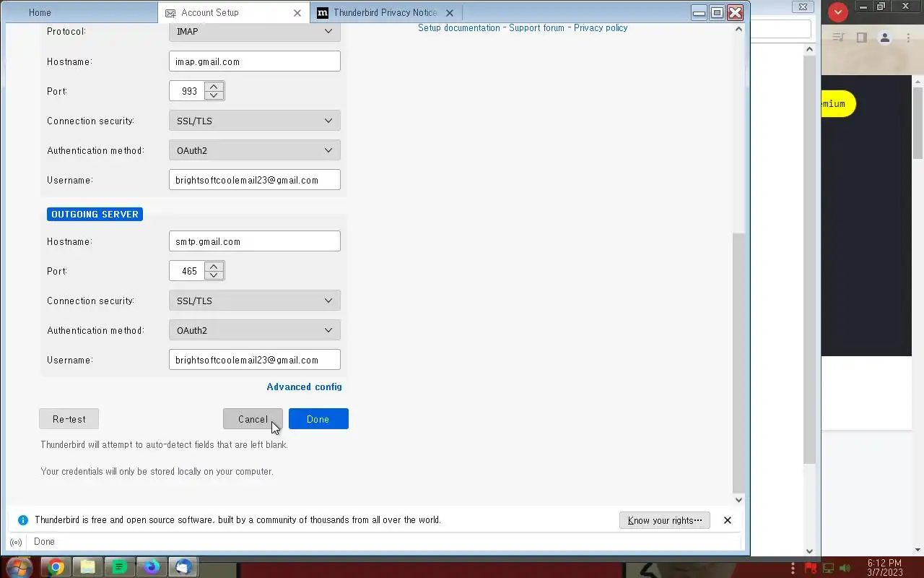Select the Account Setup tab

point(235,12)
